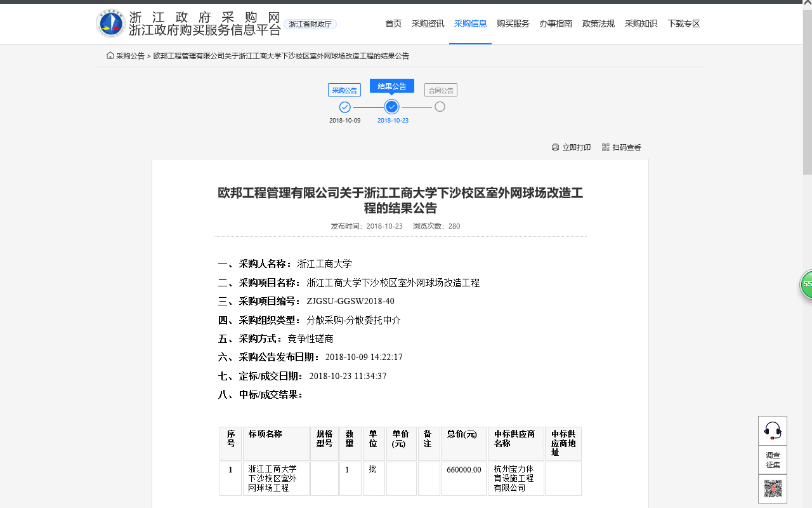This screenshot has height=508, width=812.
Task: Switch to the 采购公告 tab
Action: 344,90
